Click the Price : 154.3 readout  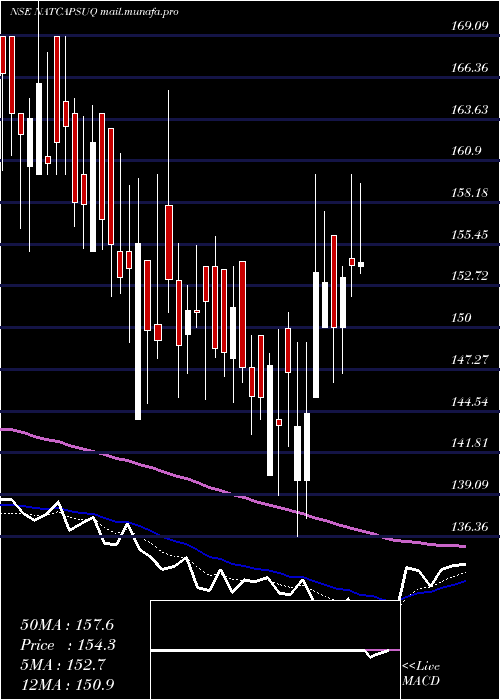point(68,645)
